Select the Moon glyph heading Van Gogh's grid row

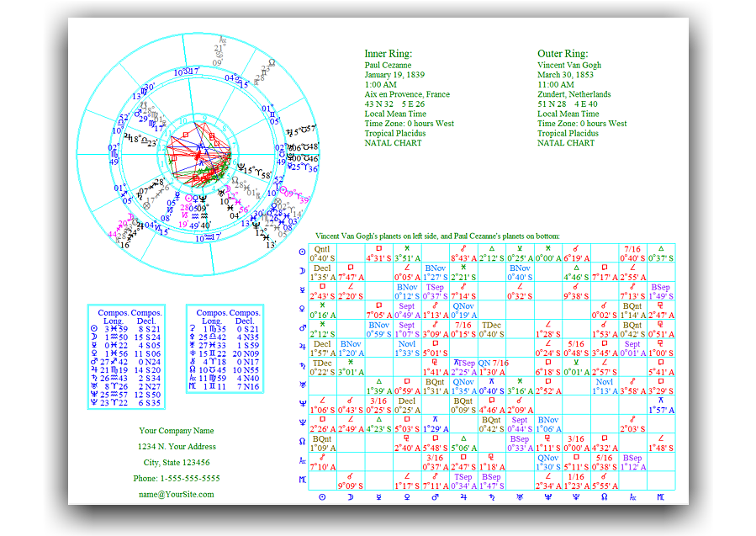(302, 271)
